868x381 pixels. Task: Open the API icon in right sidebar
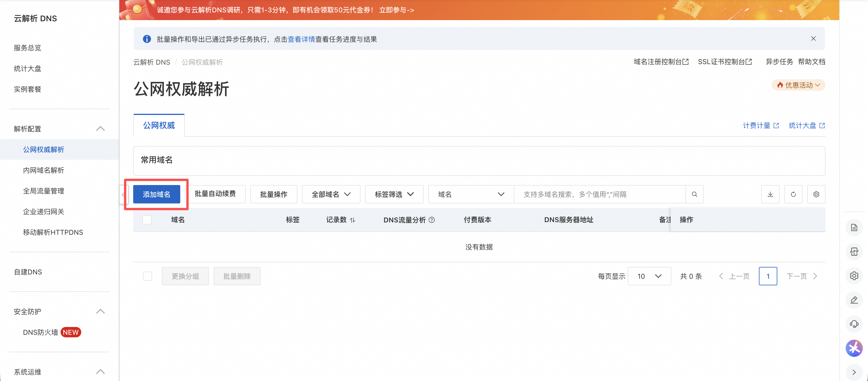[x=854, y=251]
